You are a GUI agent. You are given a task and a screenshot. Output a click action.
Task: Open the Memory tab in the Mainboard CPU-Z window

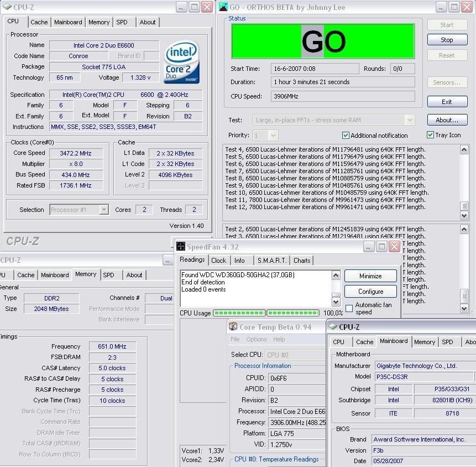pos(425,342)
